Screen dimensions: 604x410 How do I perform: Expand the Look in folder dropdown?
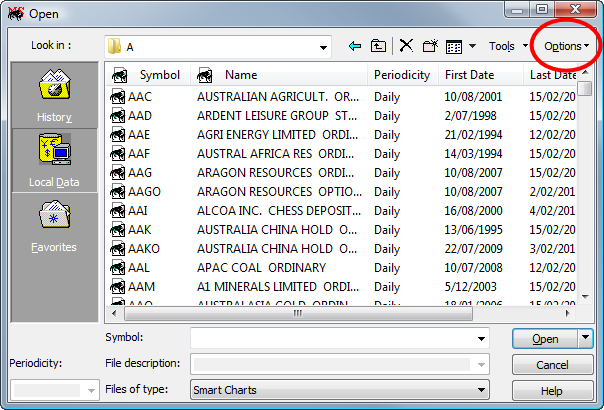point(323,47)
